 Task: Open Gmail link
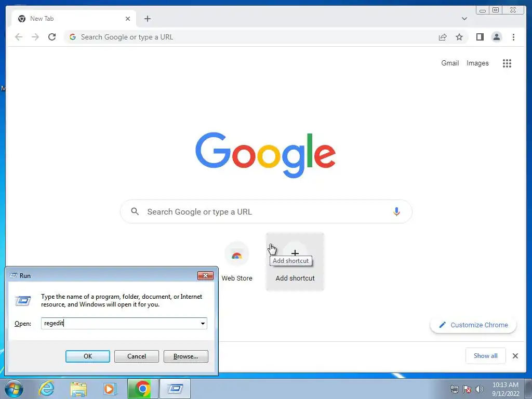click(x=450, y=63)
